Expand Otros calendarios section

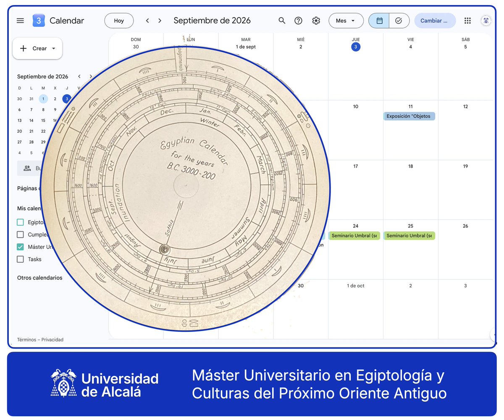(40, 278)
